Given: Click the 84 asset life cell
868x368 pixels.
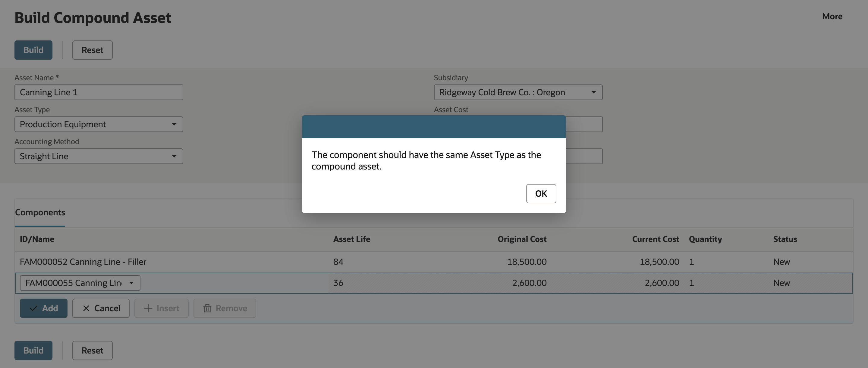Looking at the screenshot, I should (x=338, y=262).
